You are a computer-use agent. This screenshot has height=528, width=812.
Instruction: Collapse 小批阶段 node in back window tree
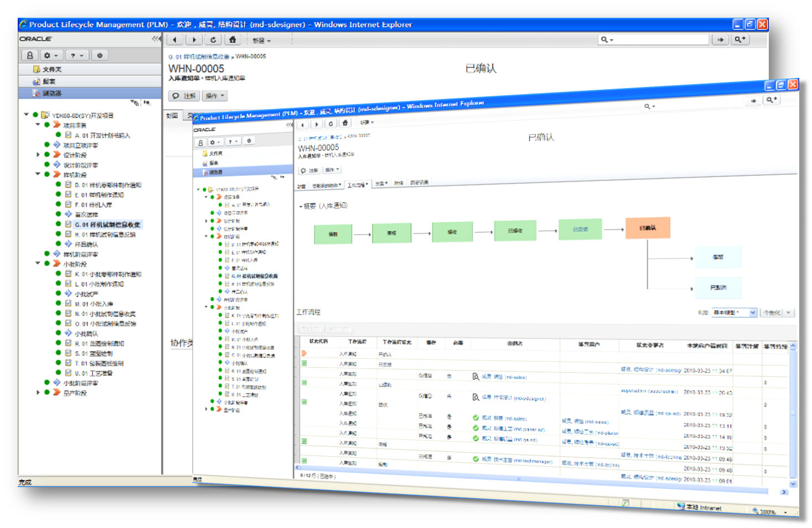38,263
